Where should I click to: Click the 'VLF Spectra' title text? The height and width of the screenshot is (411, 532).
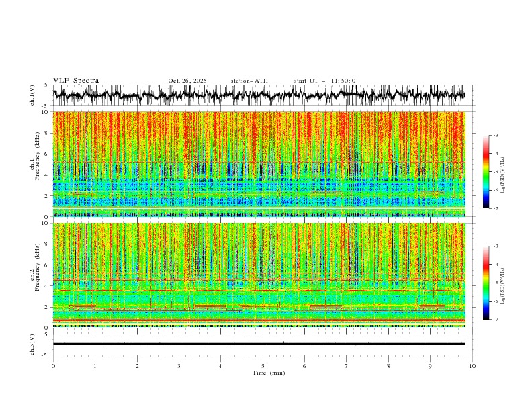[76, 81]
